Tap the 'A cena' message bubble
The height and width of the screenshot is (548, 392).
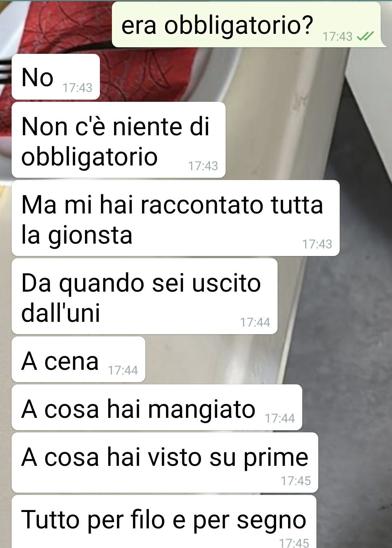[x=78, y=359]
